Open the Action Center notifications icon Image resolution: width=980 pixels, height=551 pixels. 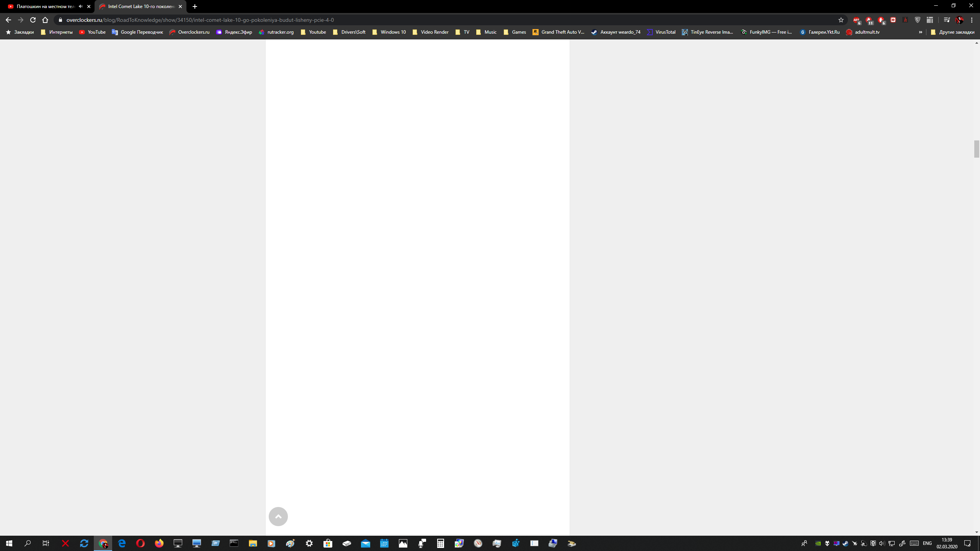(967, 543)
